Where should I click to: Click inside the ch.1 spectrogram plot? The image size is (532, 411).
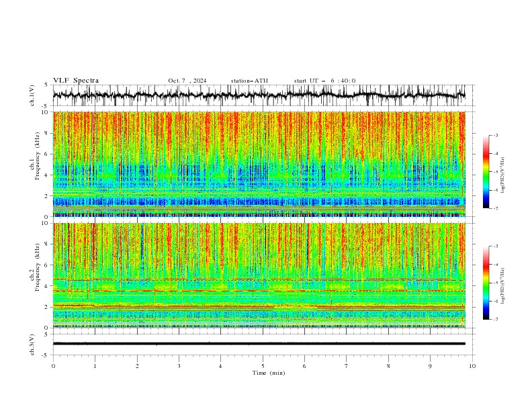click(x=259, y=164)
